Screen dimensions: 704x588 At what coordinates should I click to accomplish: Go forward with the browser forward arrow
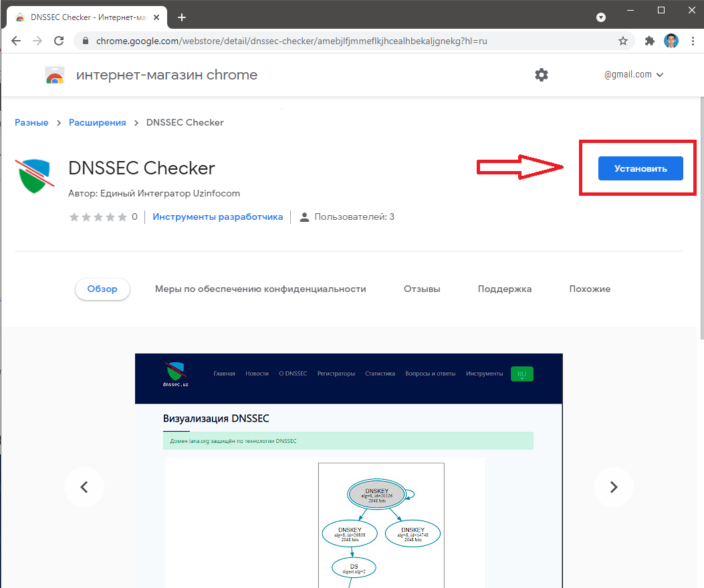37,41
